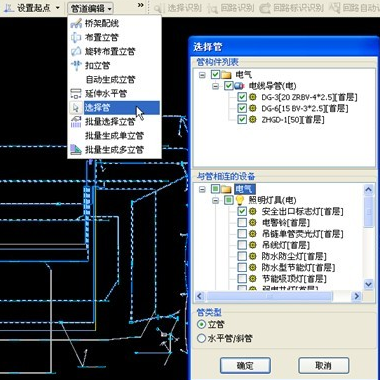Click the 旋转布置立管 icon
This screenshot has height=380, width=380.
76,51
